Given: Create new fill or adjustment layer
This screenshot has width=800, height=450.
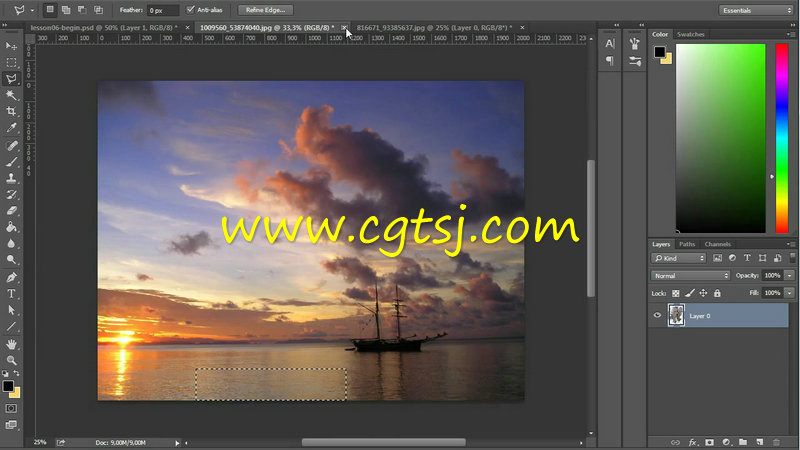Looking at the screenshot, I should point(726,442).
